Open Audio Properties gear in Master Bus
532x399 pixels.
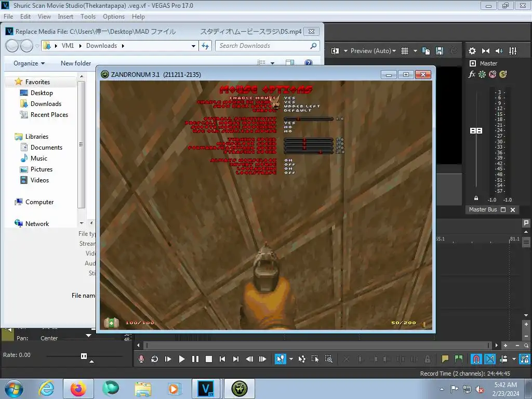coord(472,51)
